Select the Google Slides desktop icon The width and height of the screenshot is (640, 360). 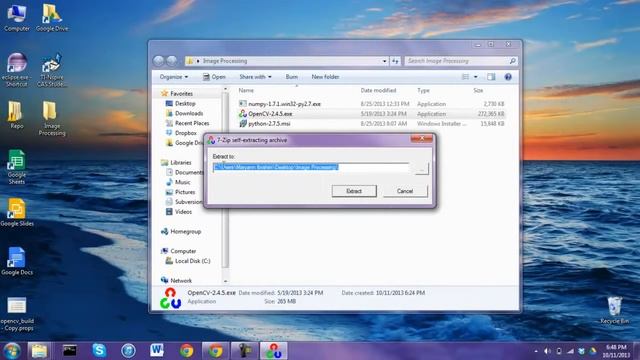click(17, 212)
